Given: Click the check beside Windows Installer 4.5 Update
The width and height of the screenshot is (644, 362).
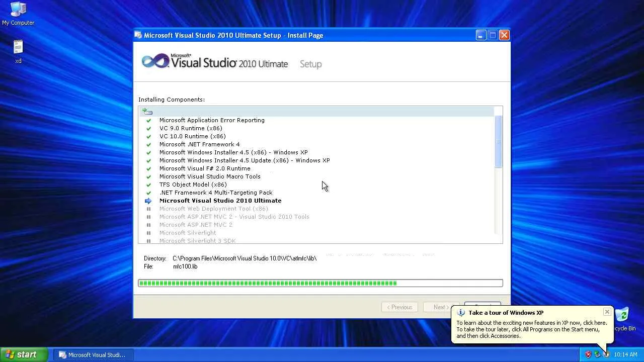Looking at the screenshot, I should (x=148, y=161).
